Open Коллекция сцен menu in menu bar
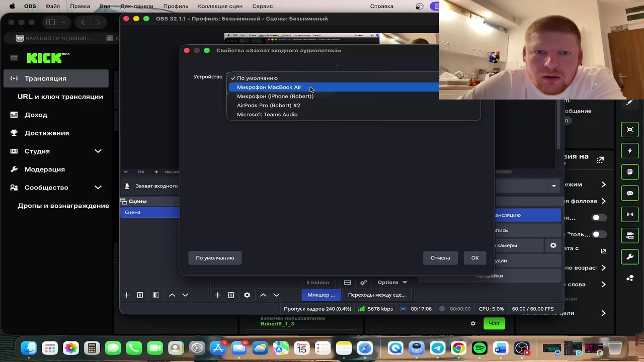This screenshot has height=362, width=644. tap(220, 6)
